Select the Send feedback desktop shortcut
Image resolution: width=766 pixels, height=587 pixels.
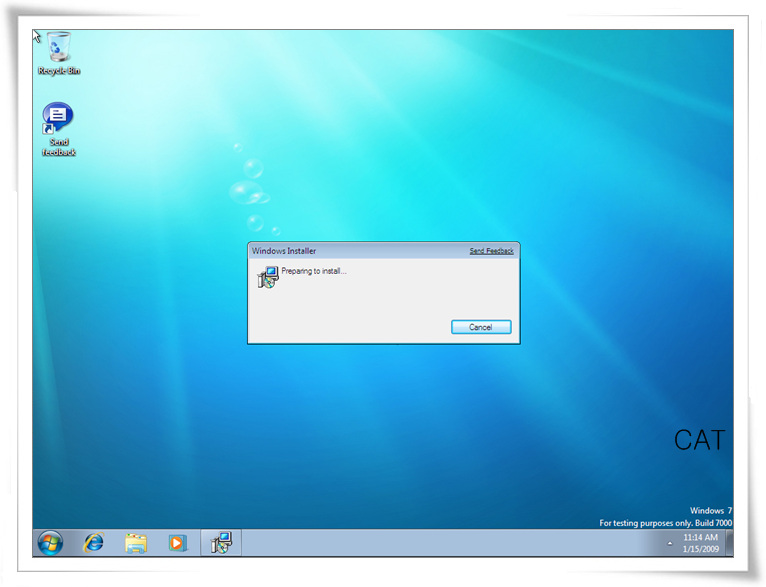58,129
